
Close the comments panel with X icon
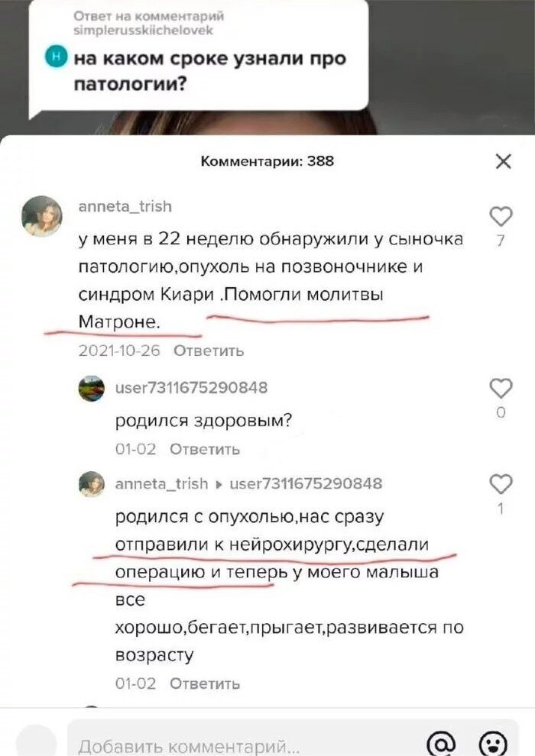tap(503, 162)
